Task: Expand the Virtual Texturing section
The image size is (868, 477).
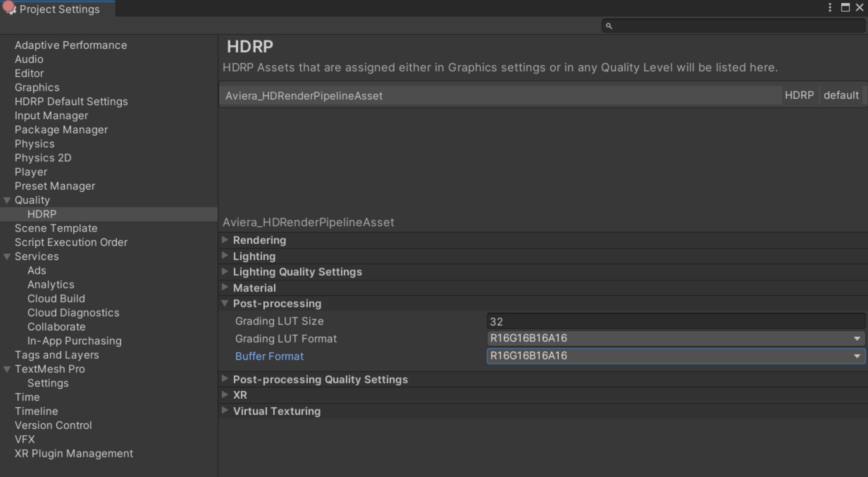Action: tap(225, 411)
